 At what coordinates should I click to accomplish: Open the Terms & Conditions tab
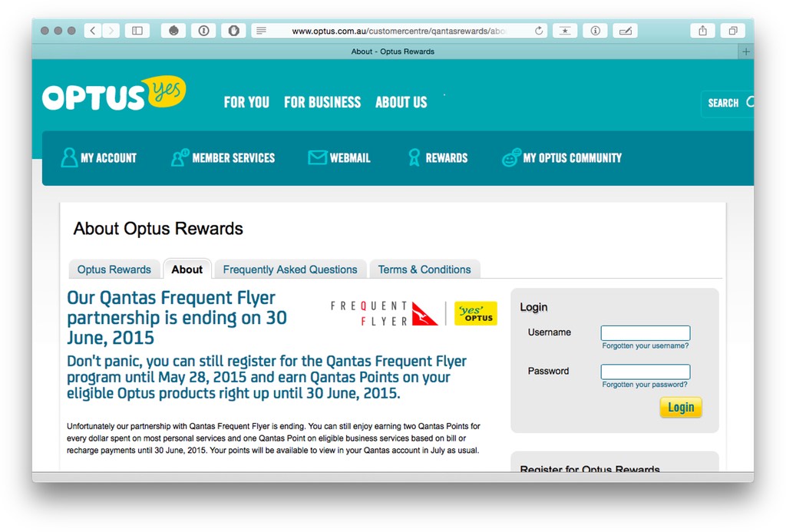click(x=424, y=269)
